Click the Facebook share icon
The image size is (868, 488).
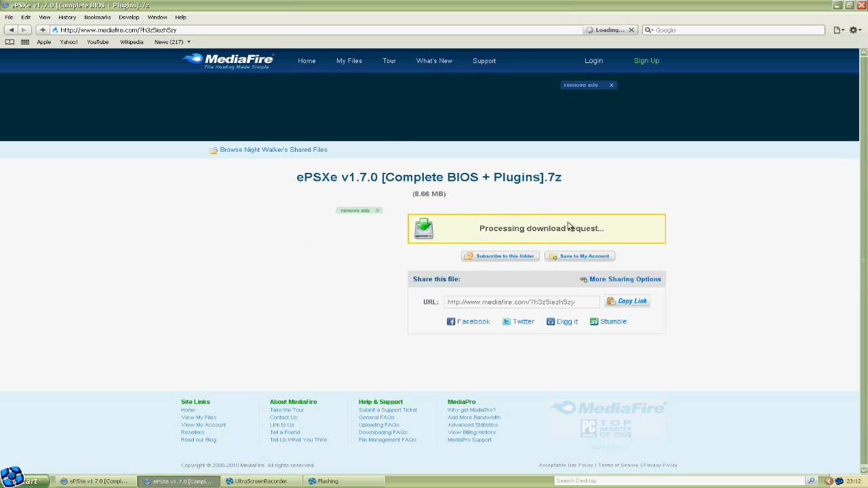click(x=451, y=321)
